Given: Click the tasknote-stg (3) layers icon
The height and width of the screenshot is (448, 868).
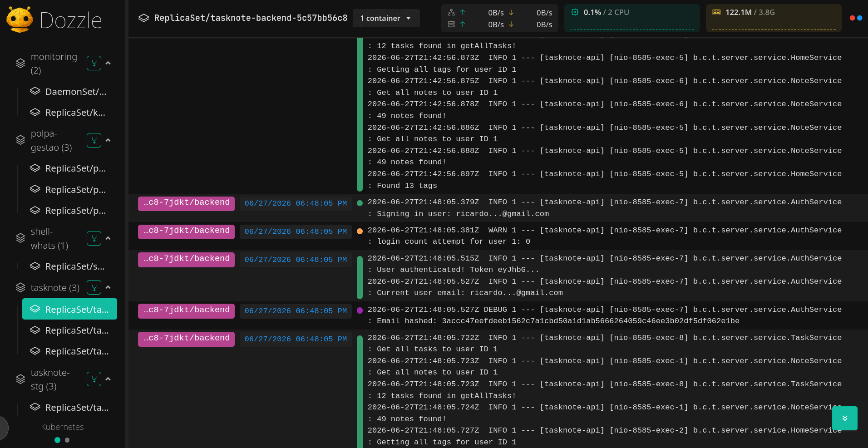Looking at the screenshot, I should pos(20,379).
